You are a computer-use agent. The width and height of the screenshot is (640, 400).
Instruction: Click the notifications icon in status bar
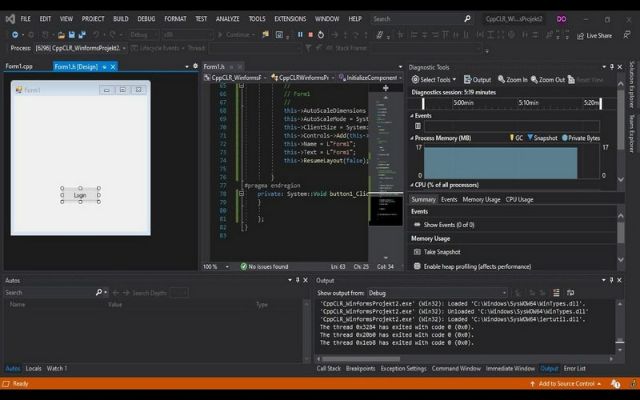click(615, 384)
